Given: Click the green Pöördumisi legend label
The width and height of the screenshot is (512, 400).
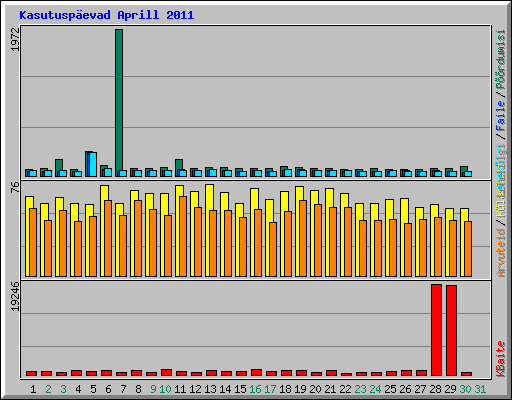Looking at the screenshot, I should (x=501, y=60).
